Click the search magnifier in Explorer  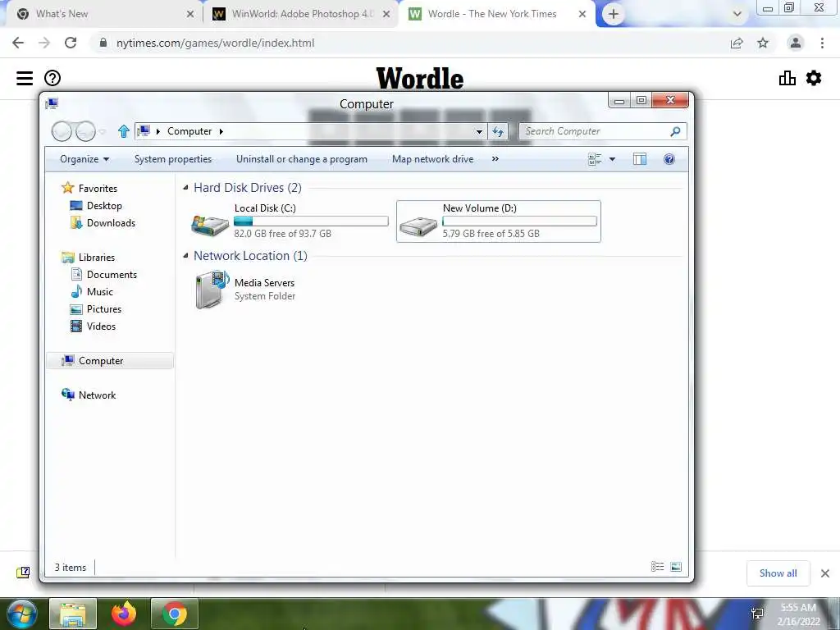(x=676, y=131)
